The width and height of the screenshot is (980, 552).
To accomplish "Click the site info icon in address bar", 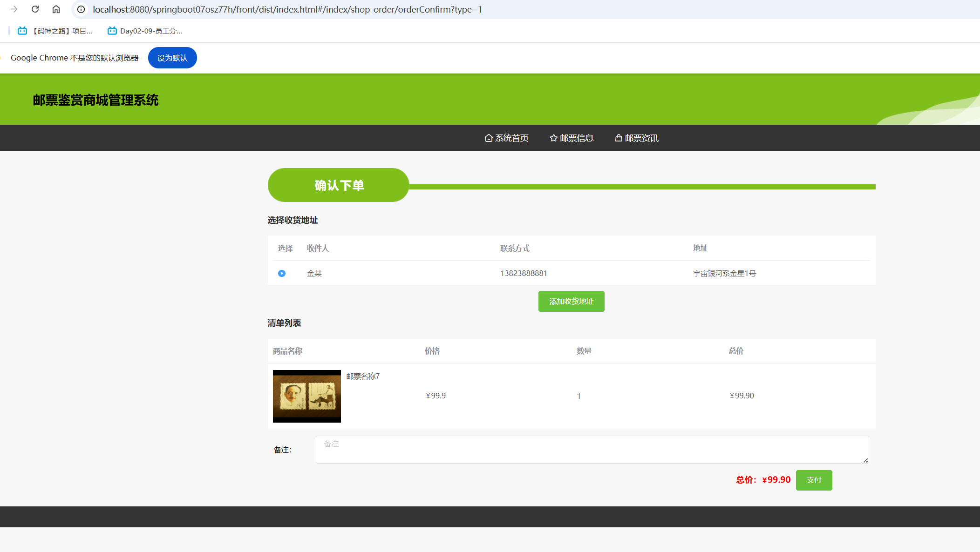I will [81, 9].
